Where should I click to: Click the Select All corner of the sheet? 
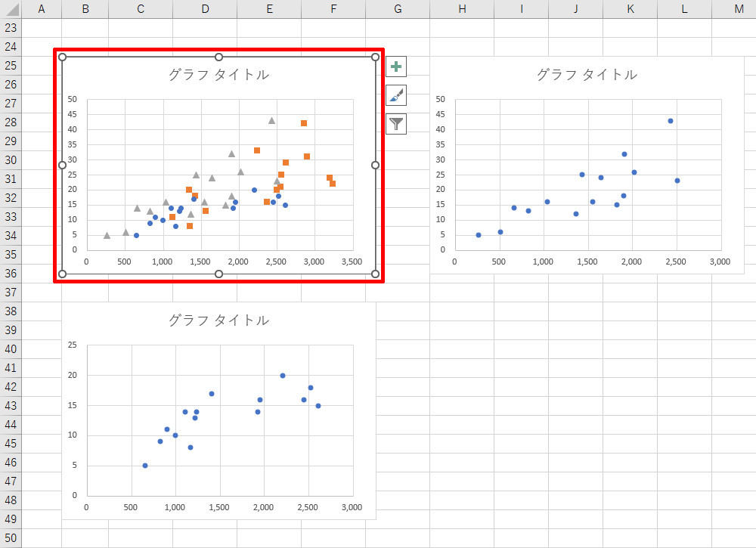coord(10,8)
